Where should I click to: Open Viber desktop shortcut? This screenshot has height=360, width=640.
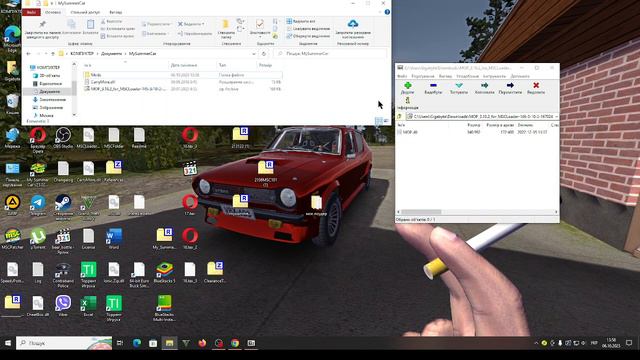tap(63, 307)
